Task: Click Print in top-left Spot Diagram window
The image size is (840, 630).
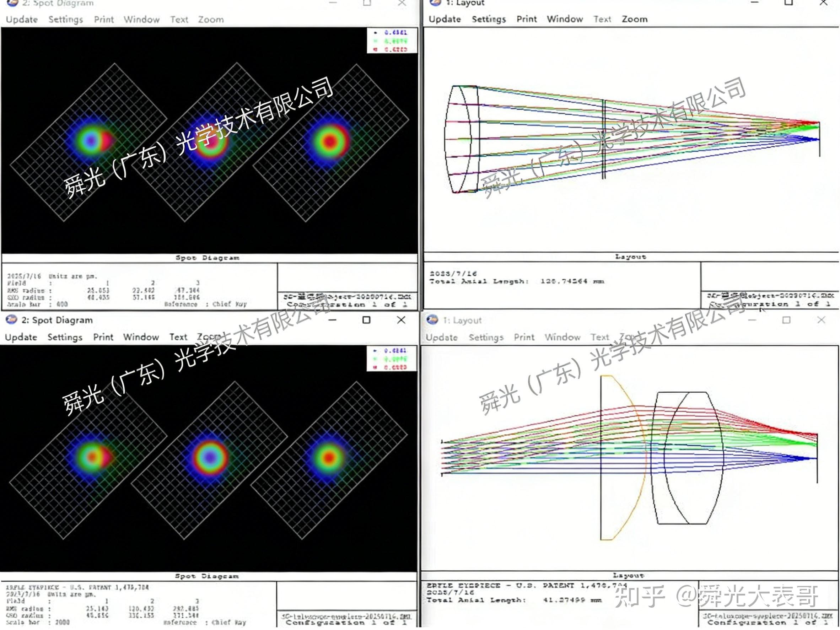Action: [x=104, y=20]
